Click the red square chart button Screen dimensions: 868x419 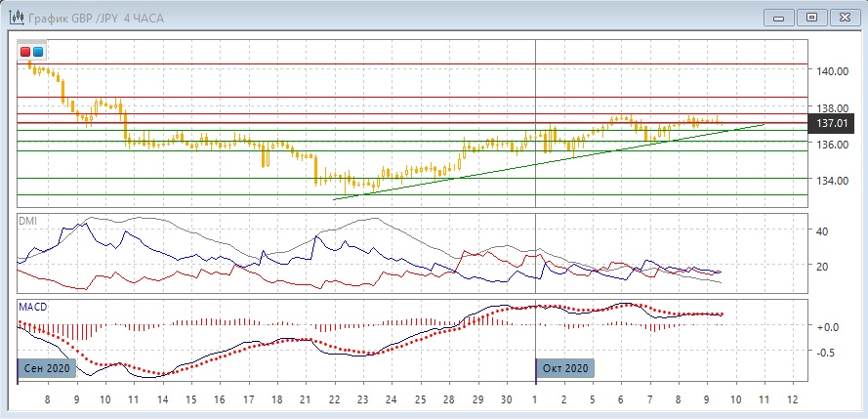coord(26,51)
